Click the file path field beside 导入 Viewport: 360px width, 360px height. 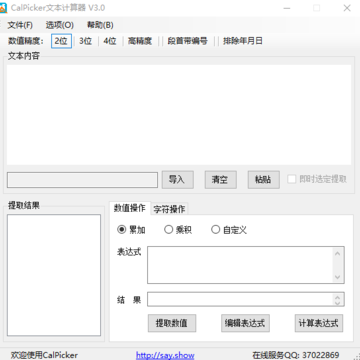(x=82, y=180)
